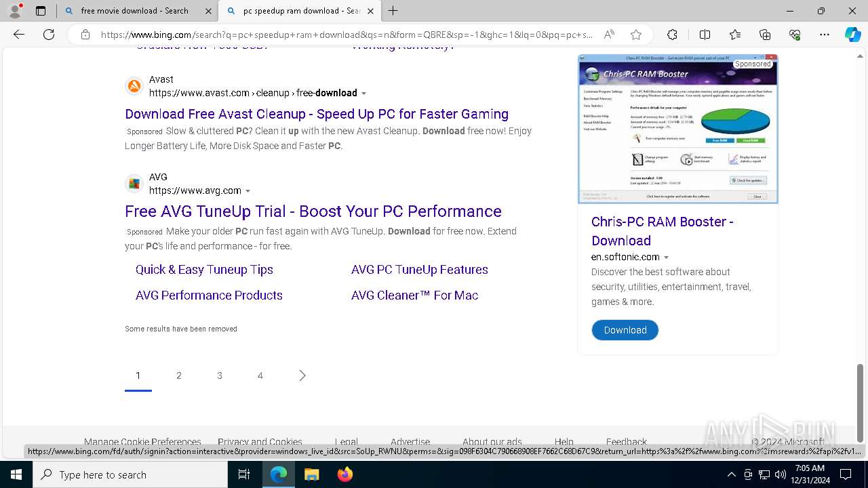Go to results page 2
Screen dimensions: 868x488
179,375
